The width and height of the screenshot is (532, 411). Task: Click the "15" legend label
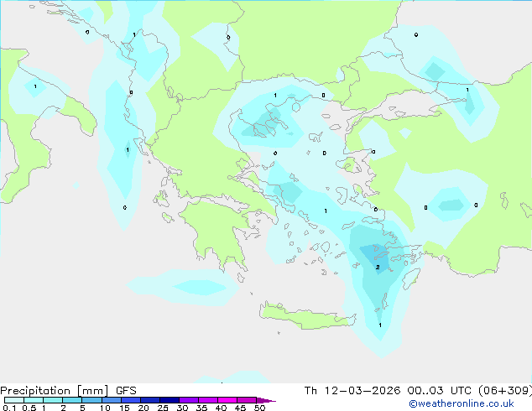click(x=124, y=408)
